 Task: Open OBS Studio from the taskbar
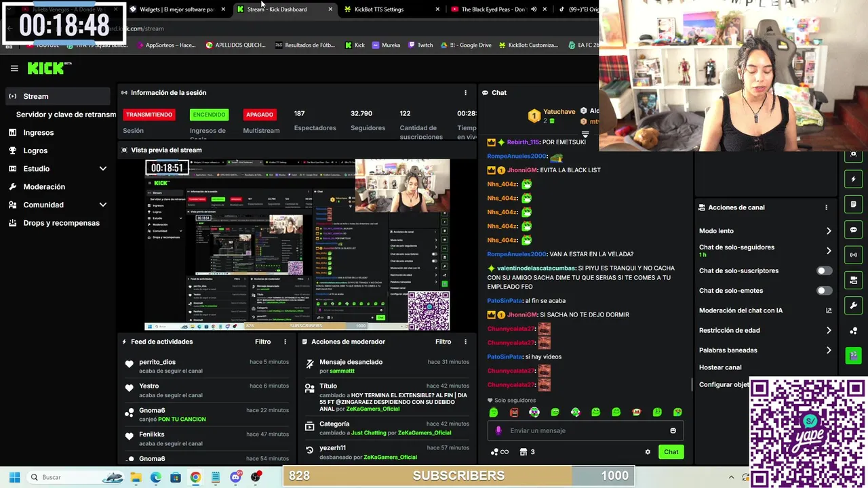click(256, 477)
